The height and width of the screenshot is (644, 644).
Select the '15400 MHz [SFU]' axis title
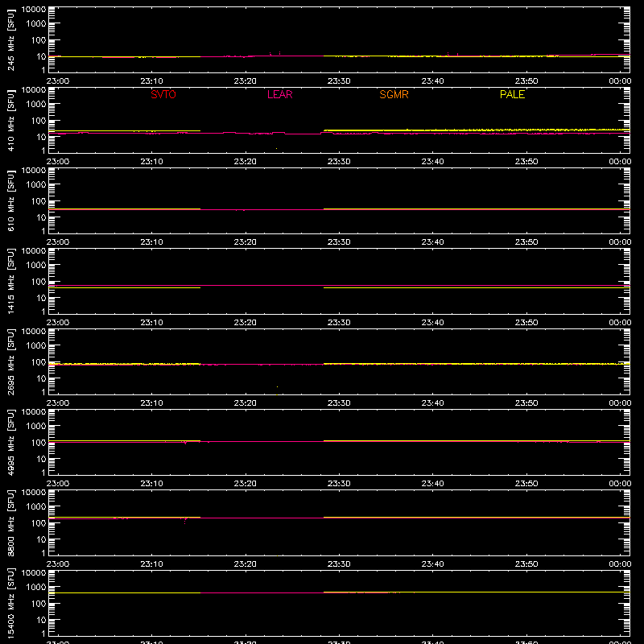coord(10,603)
